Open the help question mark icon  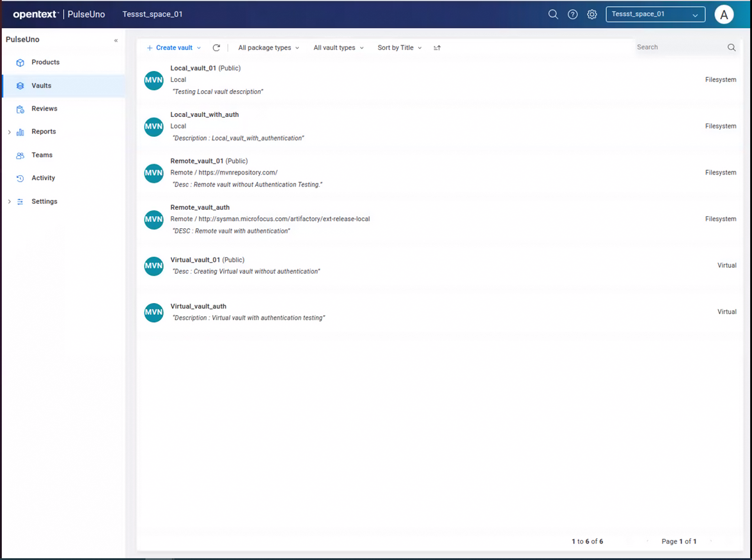(573, 14)
